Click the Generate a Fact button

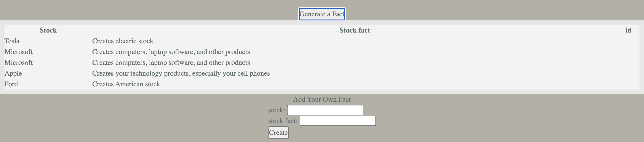pos(322,14)
